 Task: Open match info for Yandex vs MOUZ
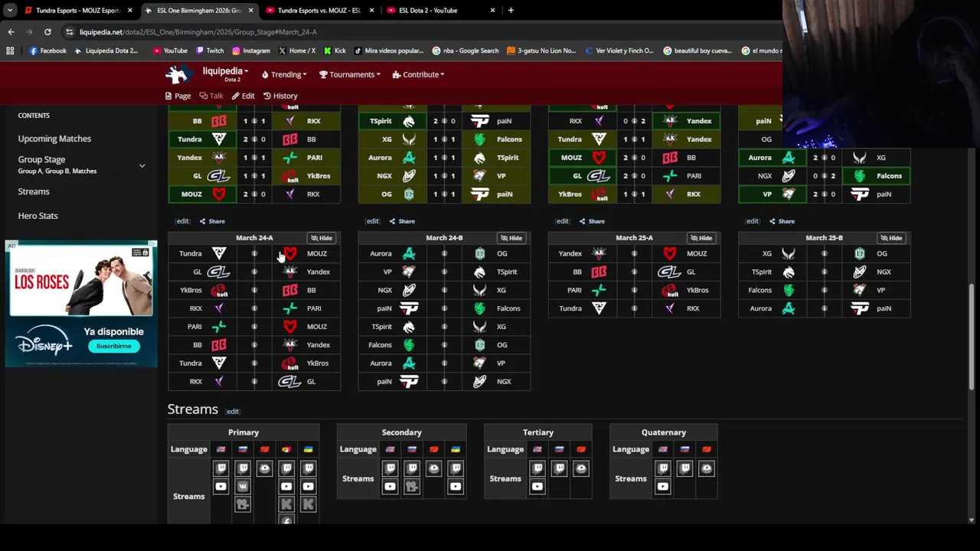(634, 253)
